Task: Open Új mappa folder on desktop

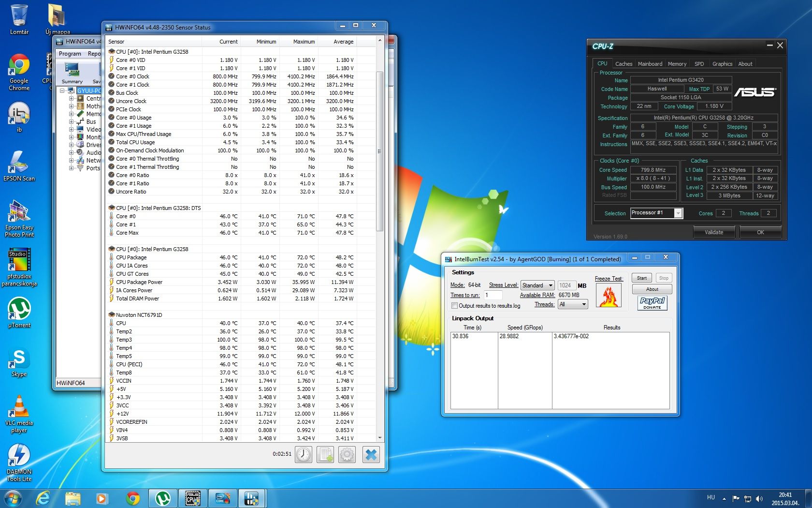Action: point(58,19)
